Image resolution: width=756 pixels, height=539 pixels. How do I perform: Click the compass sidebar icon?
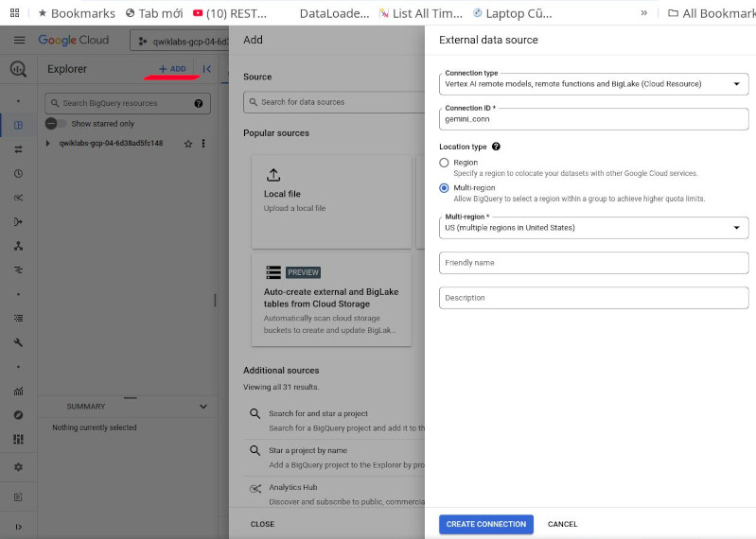coord(18,415)
